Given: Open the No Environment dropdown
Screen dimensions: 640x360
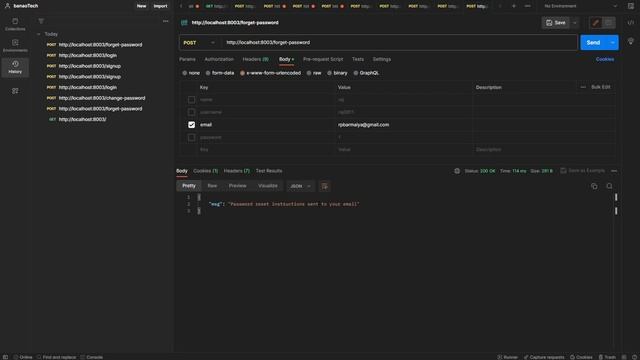Looking at the screenshot, I should pyautogui.click(x=580, y=6).
